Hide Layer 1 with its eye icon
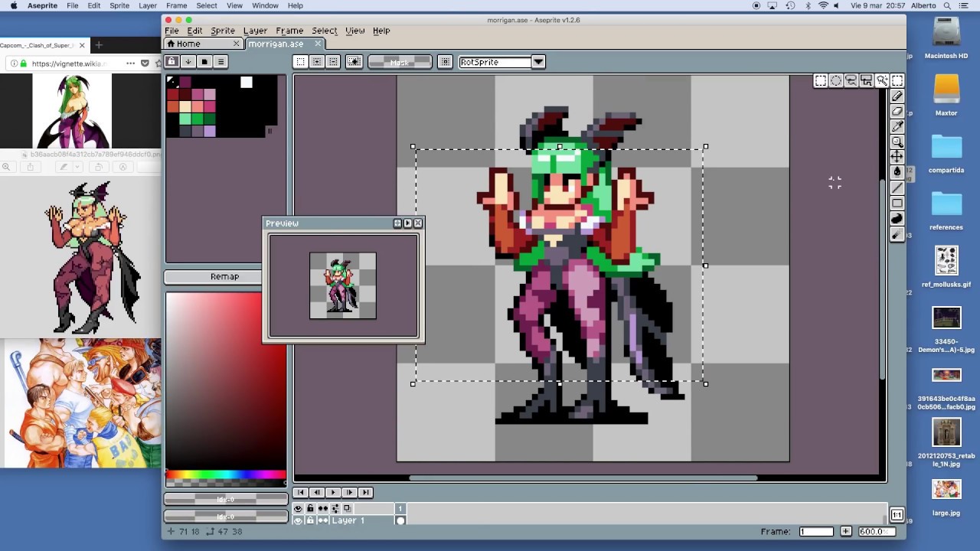 click(298, 520)
